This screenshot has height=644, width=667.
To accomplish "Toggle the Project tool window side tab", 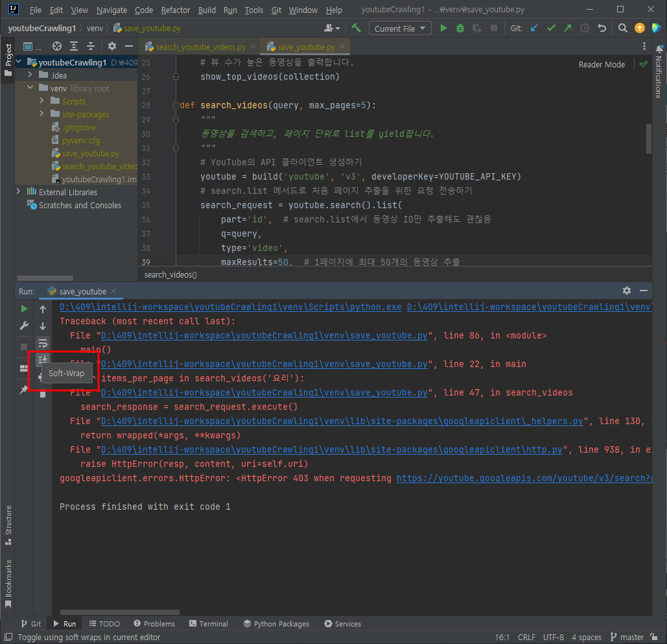I will coord(8,60).
